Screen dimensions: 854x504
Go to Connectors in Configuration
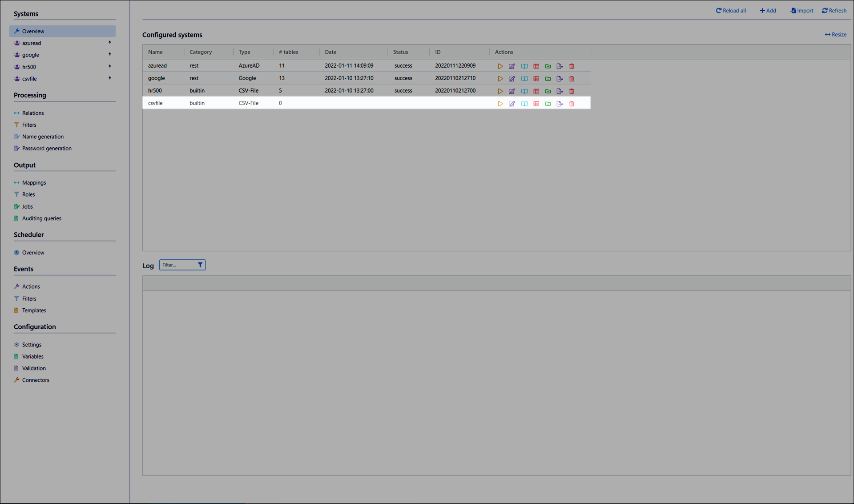coord(36,380)
